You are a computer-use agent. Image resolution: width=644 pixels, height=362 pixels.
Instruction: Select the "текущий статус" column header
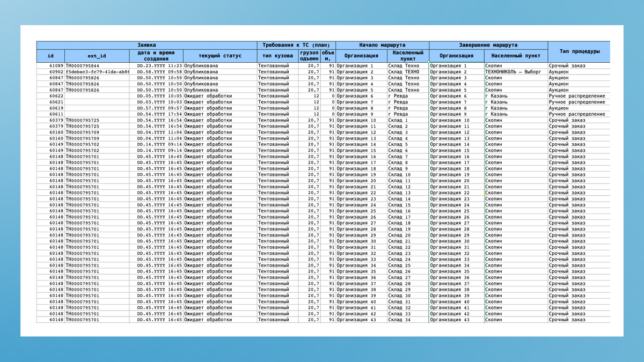220,56
